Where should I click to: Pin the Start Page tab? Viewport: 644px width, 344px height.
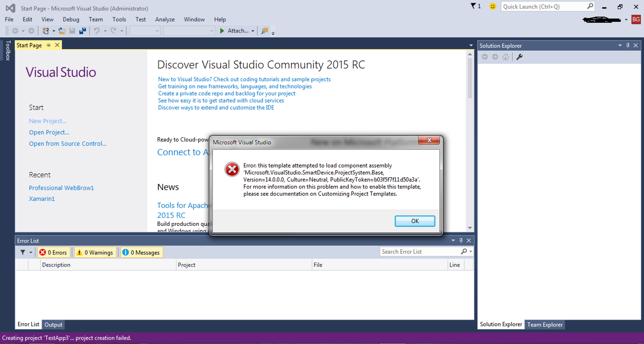tap(49, 45)
